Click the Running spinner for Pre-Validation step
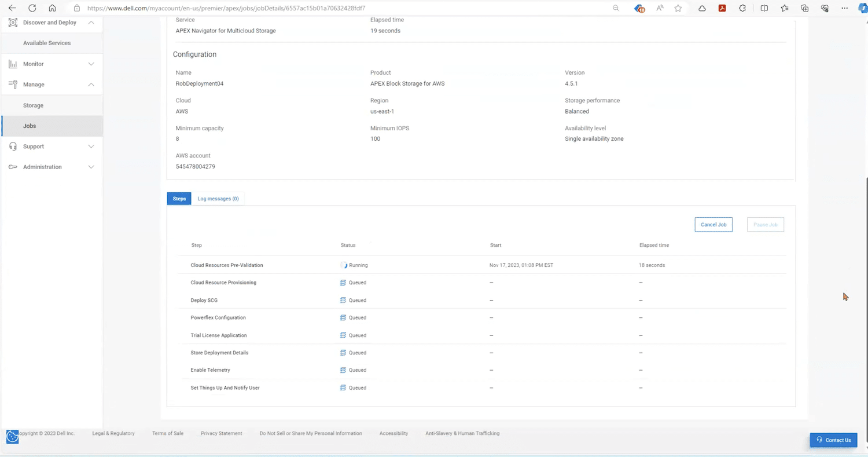Screen dimensions: 868x457 pyautogui.click(x=344, y=265)
